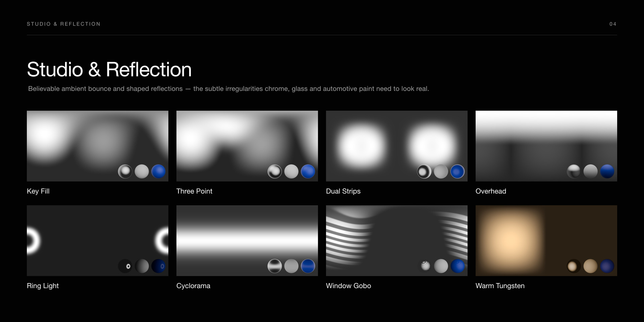Select the blue paint sphere on Warm Tungsten

click(x=607, y=266)
